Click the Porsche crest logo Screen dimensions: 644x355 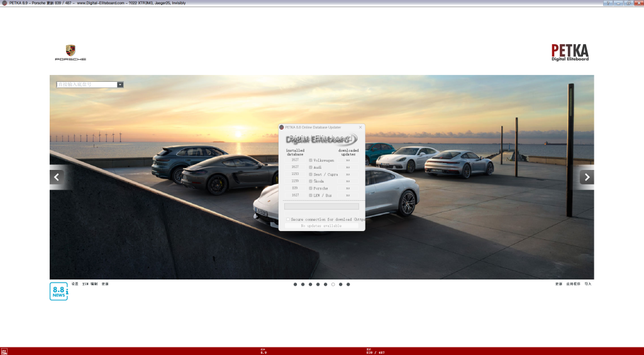pos(70,51)
